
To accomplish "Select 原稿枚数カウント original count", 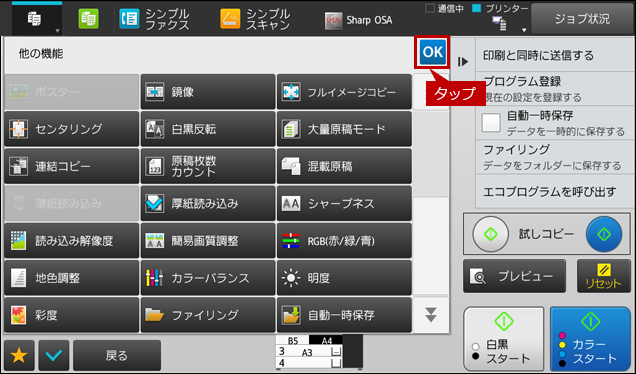I will (208, 166).
